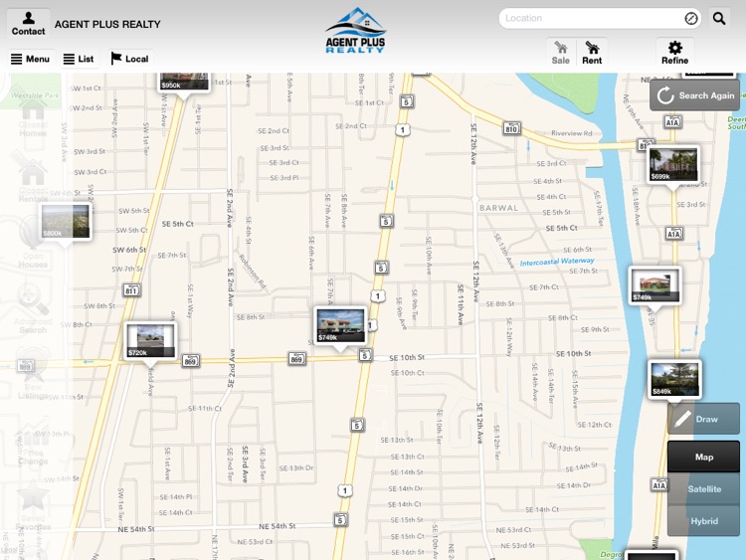Open the $849k listing thumbnail
Screen dimensions: 746x560
tap(674, 380)
